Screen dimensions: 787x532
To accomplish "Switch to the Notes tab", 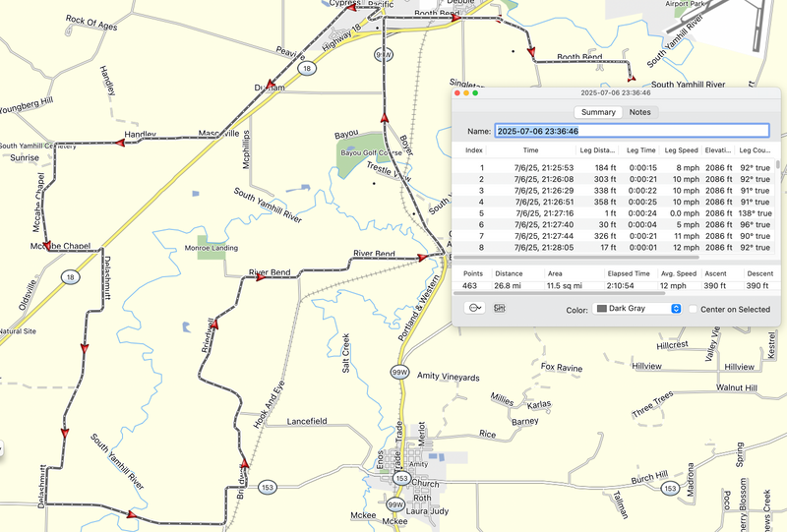I will pyautogui.click(x=639, y=112).
